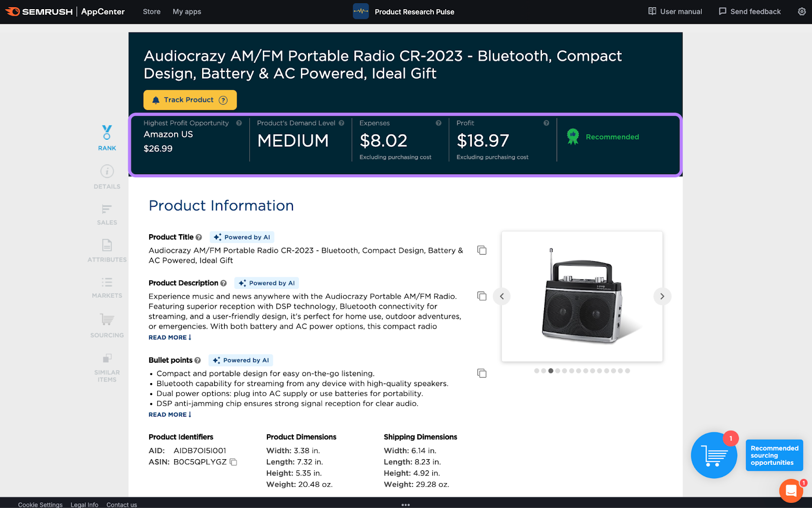Go to the Details sidebar section
The image size is (812, 508).
pos(107,177)
